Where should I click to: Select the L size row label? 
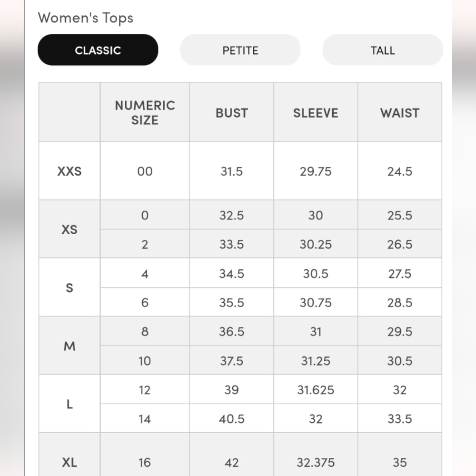69,404
